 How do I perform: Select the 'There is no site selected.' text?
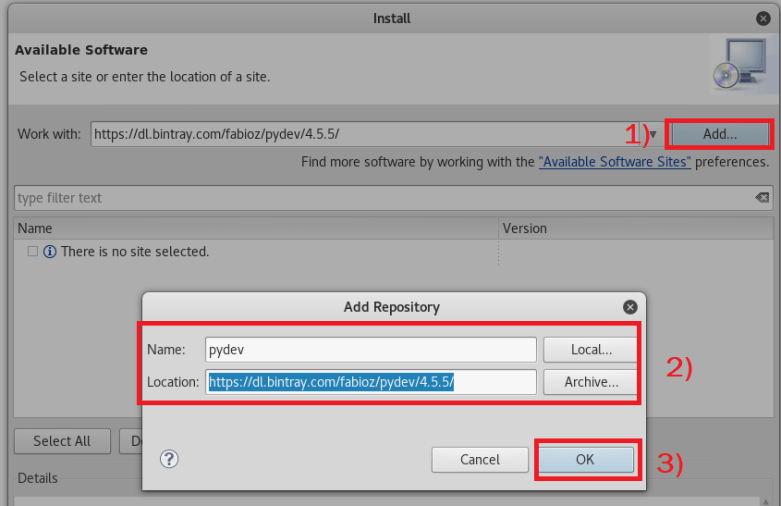coord(135,252)
